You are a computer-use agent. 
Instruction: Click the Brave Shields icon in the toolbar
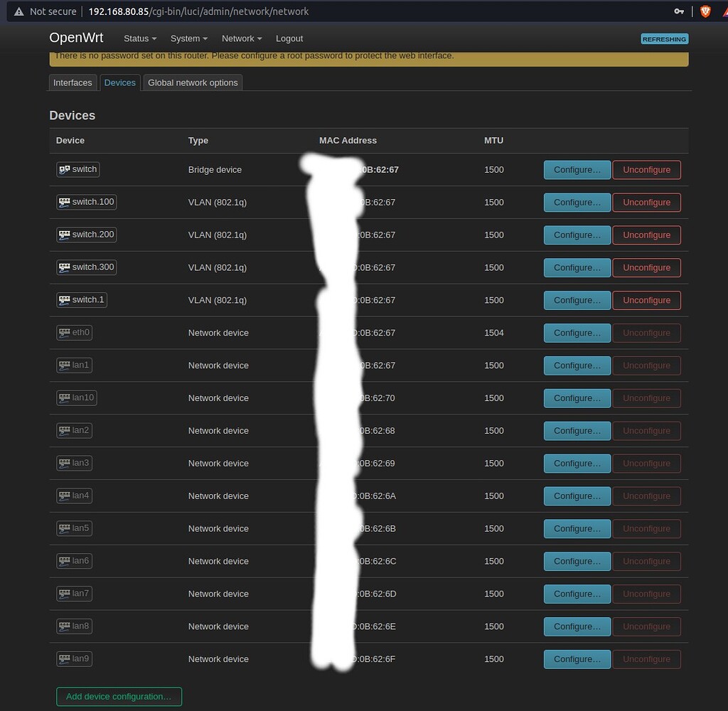point(704,11)
